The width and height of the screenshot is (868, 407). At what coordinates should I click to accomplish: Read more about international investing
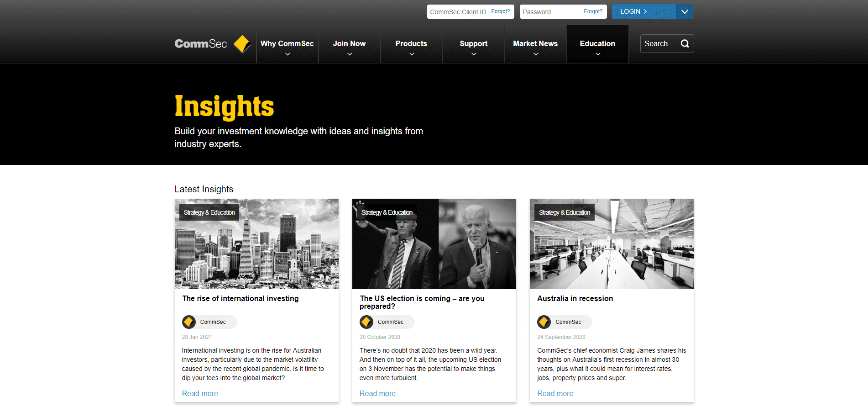(x=200, y=393)
